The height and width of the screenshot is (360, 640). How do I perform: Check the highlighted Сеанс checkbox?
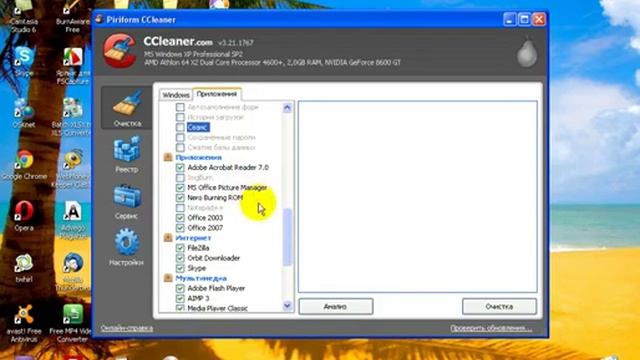tap(180, 127)
